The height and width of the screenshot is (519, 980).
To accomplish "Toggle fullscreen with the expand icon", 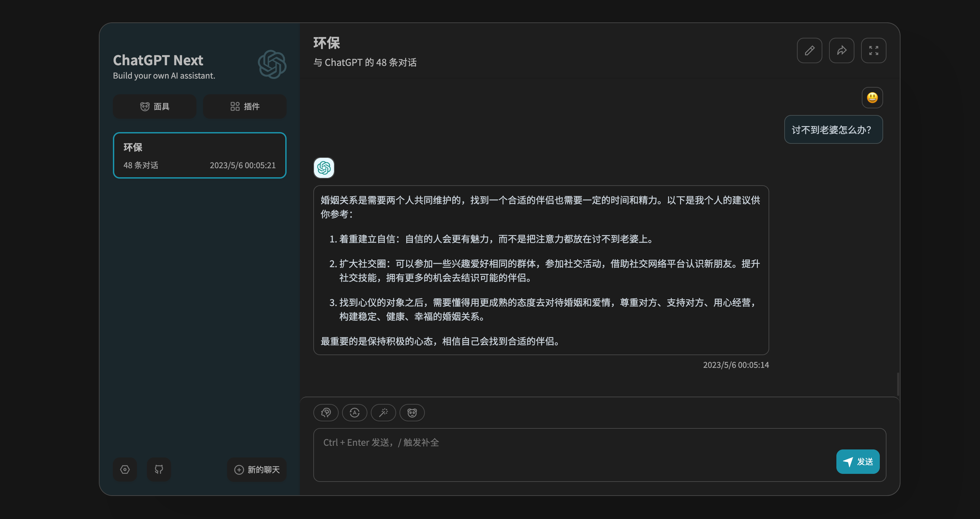I will 873,50.
